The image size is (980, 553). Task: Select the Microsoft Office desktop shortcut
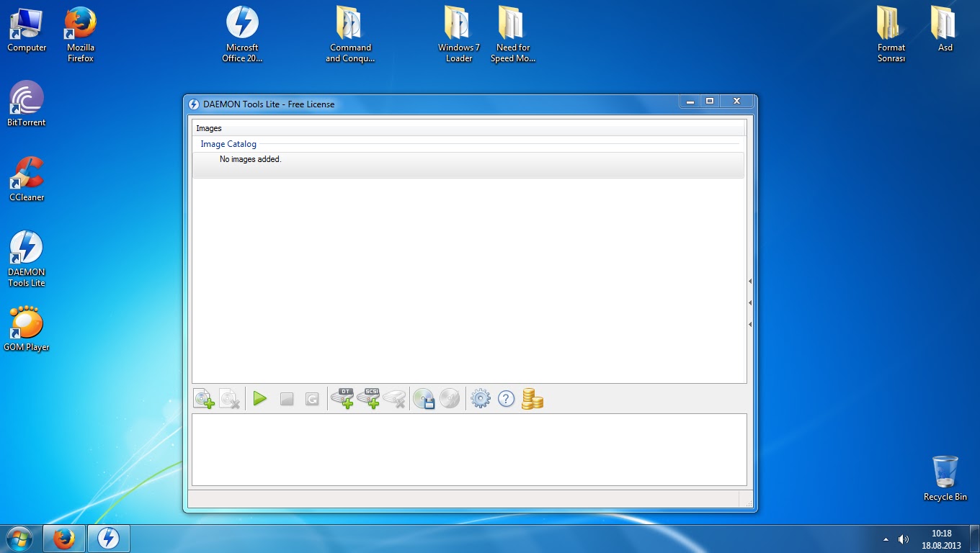click(x=242, y=35)
